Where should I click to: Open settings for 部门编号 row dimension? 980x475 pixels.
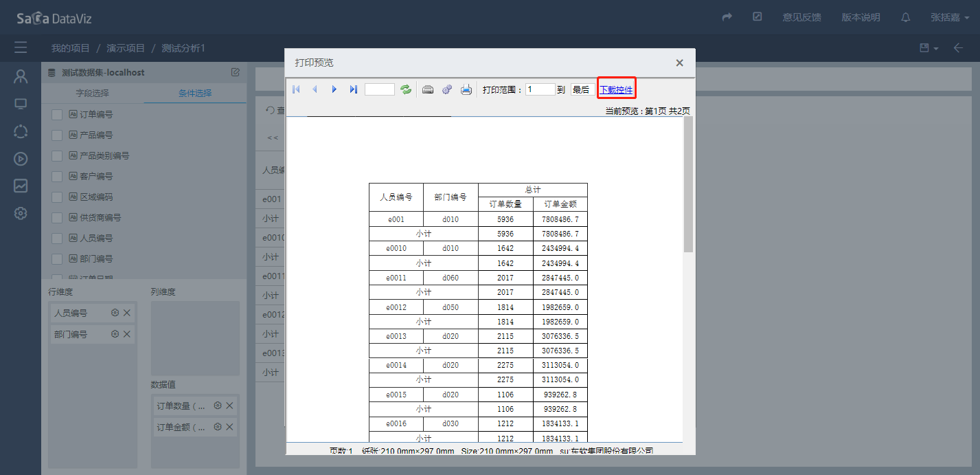point(115,334)
